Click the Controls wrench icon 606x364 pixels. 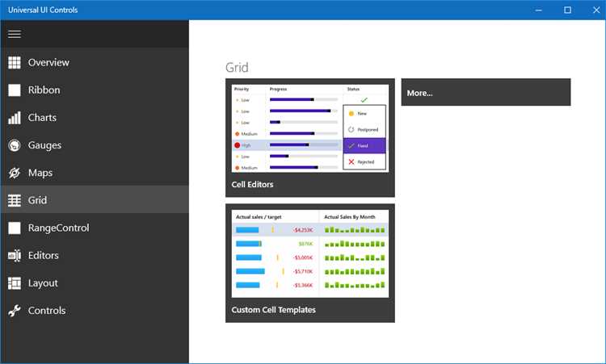(x=15, y=311)
